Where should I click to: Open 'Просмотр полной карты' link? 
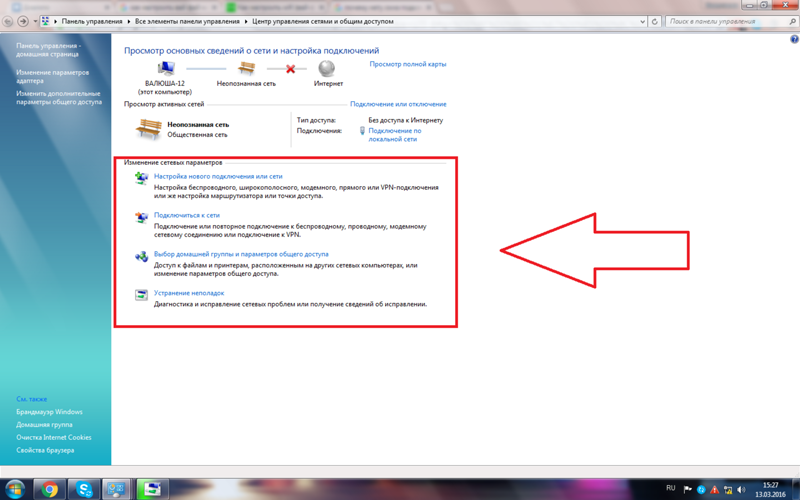(x=408, y=64)
